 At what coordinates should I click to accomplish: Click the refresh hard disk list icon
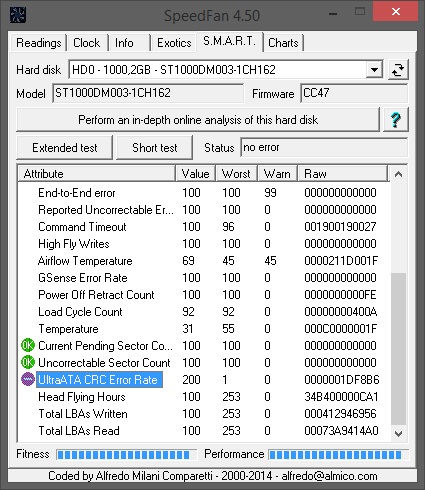[398, 70]
